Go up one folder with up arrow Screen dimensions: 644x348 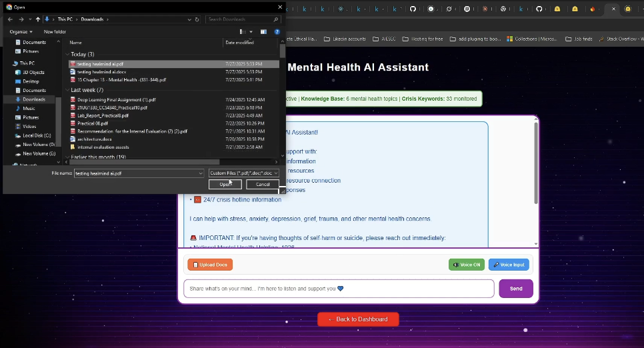37,19
